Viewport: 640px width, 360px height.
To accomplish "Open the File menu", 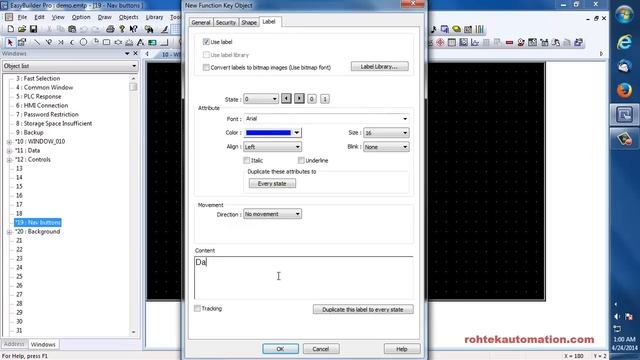I will pyautogui.click(x=22, y=17).
